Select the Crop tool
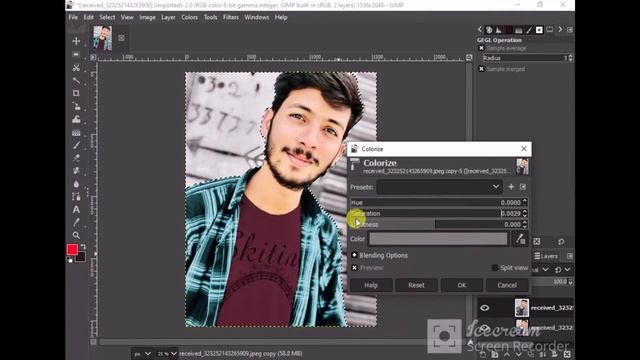The height and width of the screenshot is (360, 640). (76, 93)
